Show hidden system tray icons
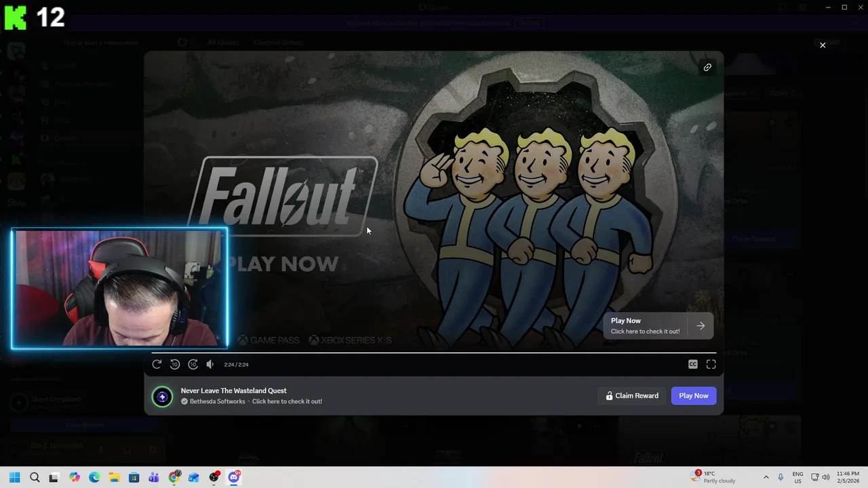Screen dimensions: 868x488 pos(766,477)
